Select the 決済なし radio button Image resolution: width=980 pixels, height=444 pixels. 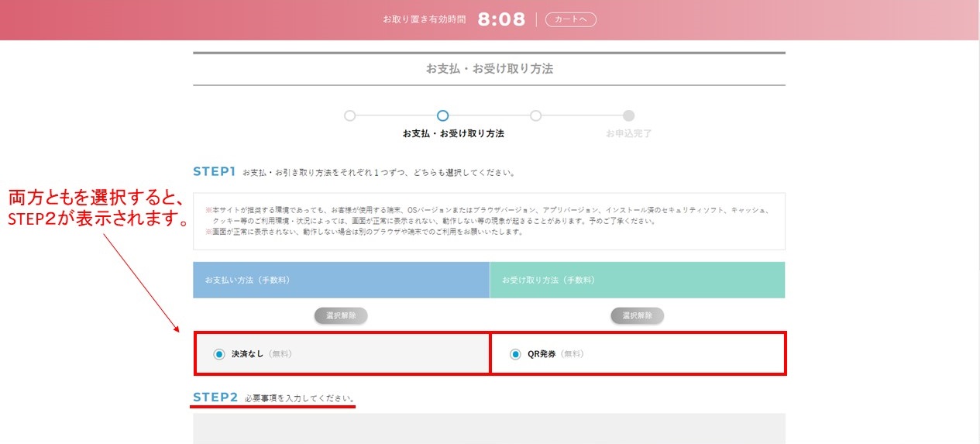click(219, 354)
